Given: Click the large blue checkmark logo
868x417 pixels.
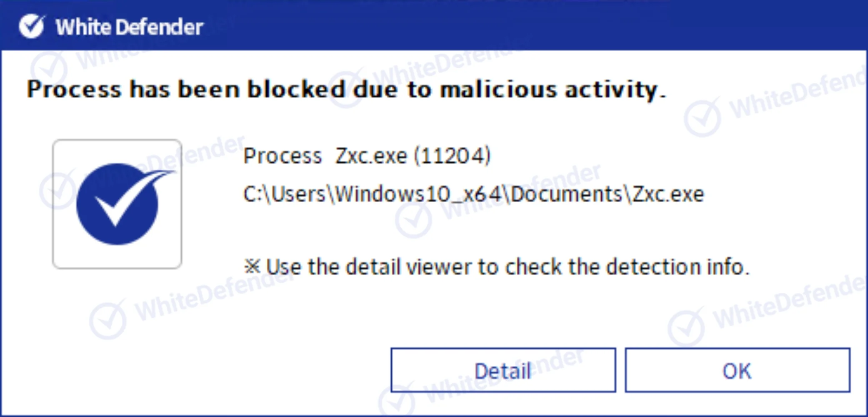Looking at the screenshot, I should pyautogui.click(x=118, y=204).
